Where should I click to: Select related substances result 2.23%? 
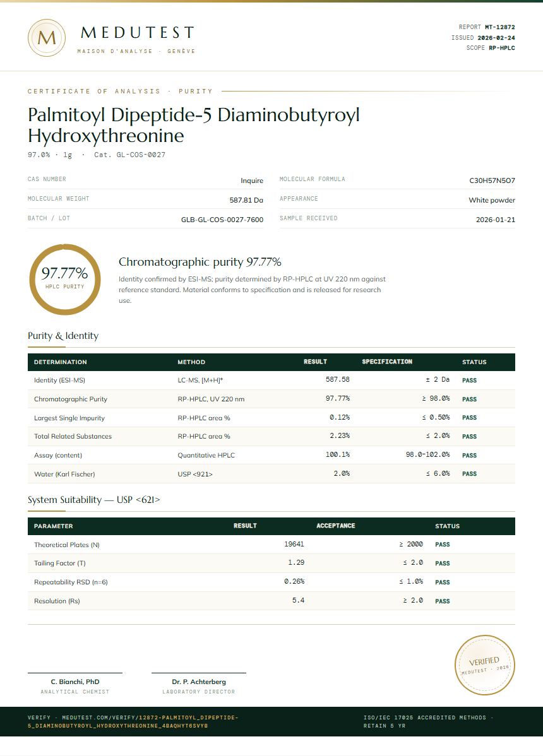[340, 435]
